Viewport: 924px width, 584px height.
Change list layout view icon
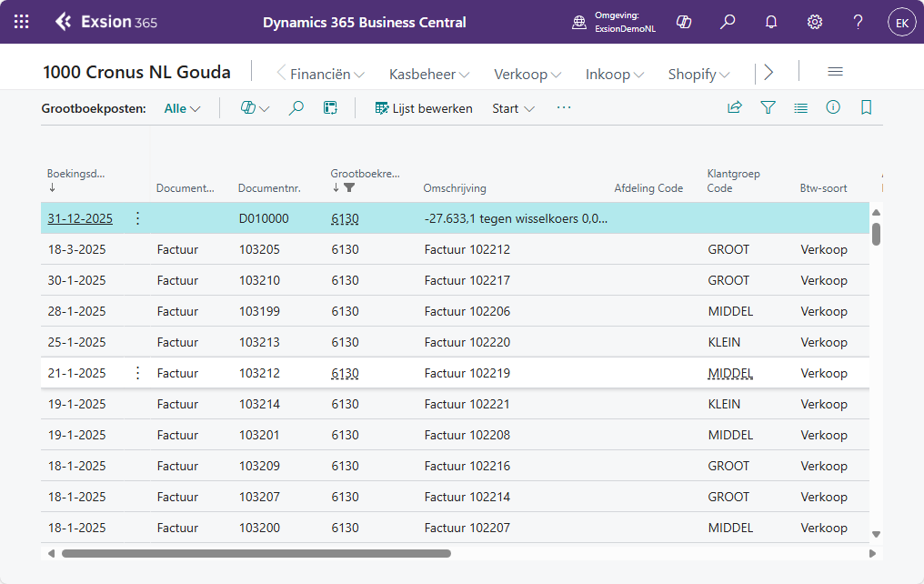(800, 107)
